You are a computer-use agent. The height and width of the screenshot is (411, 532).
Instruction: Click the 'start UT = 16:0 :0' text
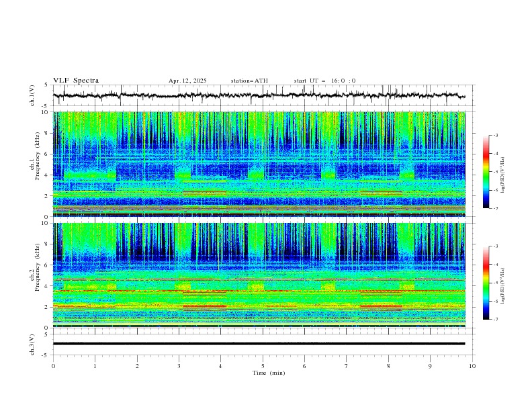(x=324, y=81)
